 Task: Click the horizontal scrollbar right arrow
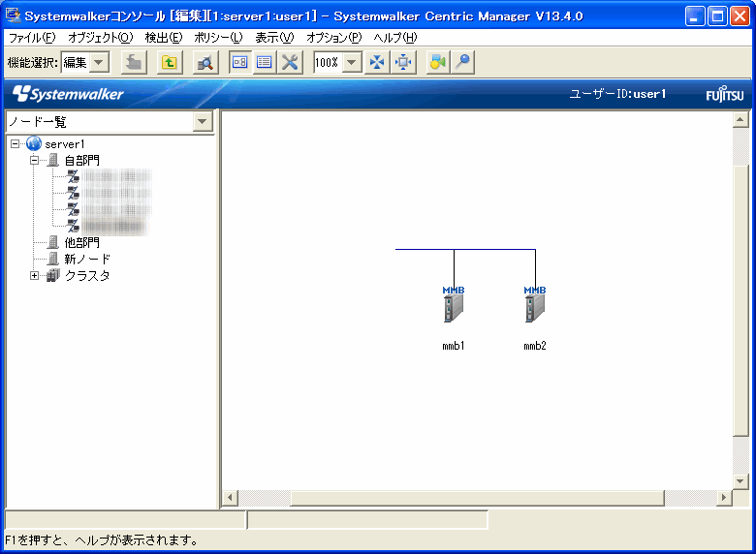[x=724, y=498]
